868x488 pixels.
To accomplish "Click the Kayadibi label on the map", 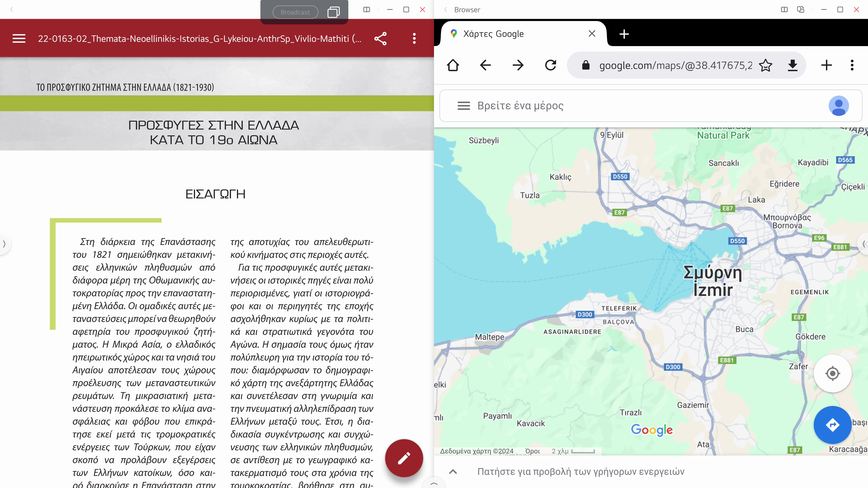I will coord(813,162).
